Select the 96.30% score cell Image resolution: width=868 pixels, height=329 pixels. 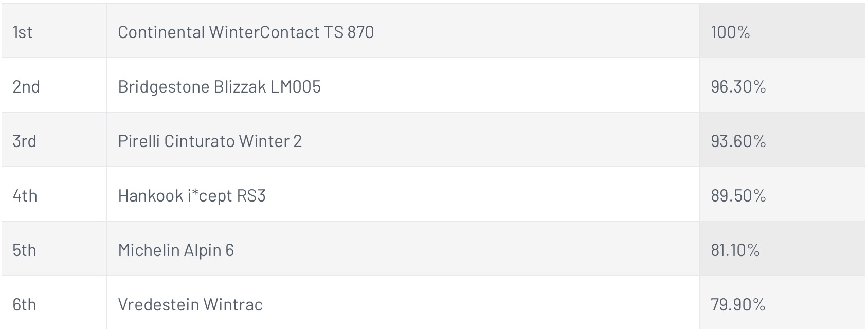783,85
